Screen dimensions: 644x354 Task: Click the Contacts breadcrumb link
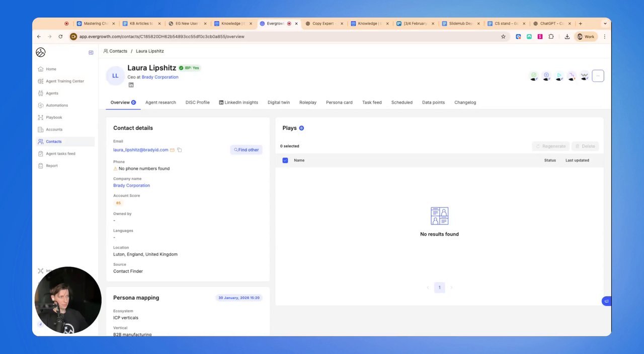(118, 51)
